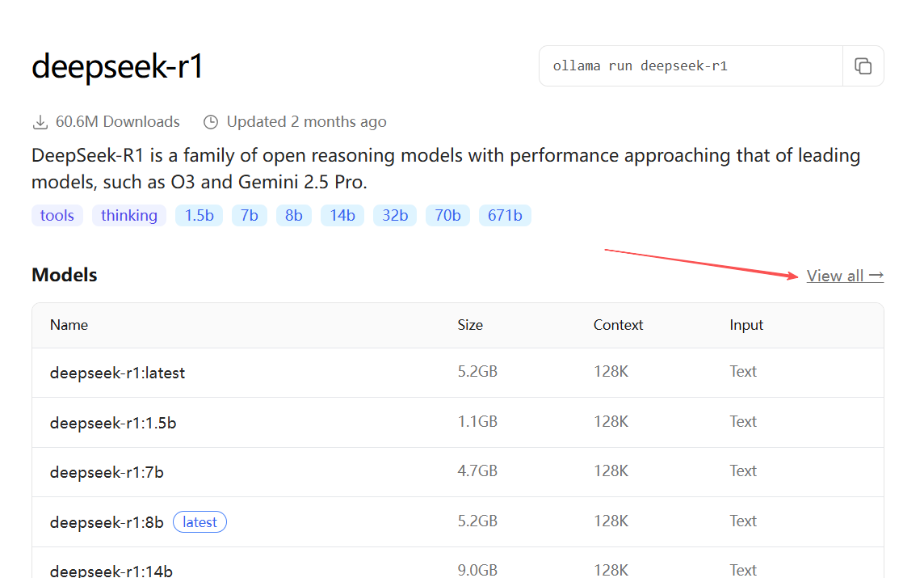Choose the 8b size tag
924x578 pixels.
(293, 215)
